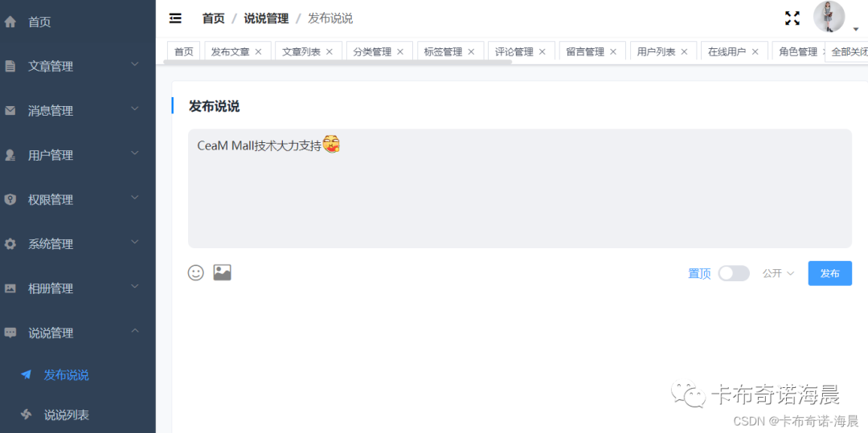
Task: Click the home icon in sidebar
Action: click(x=10, y=22)
